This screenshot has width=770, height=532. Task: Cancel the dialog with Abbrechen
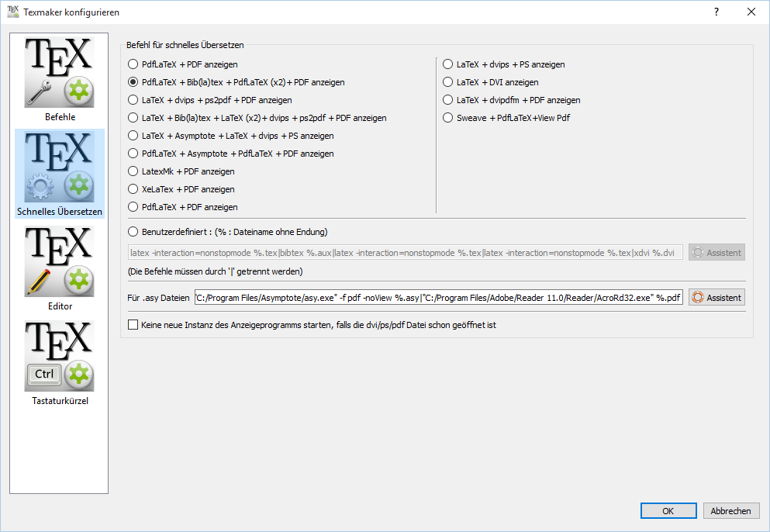coord(730,511)
